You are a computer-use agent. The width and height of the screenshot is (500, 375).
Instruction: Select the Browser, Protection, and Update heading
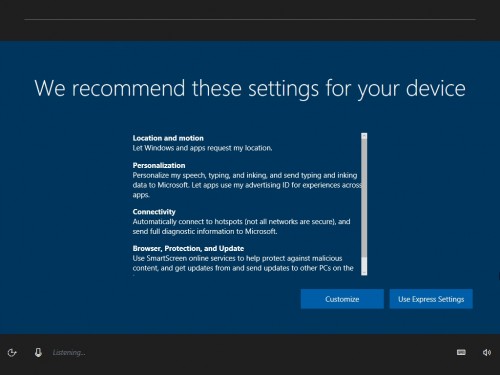coord(188,248)
